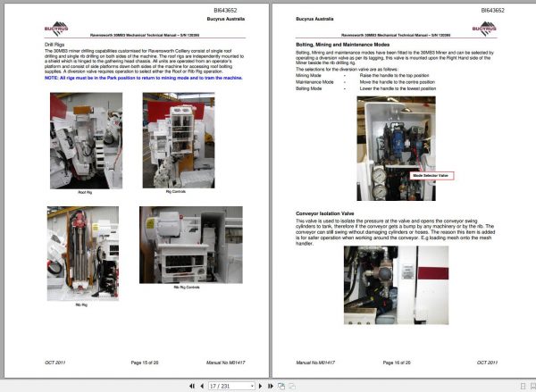Click the Rig Controls photo
The height and width of the screenshot is (392, 536).
[x=179, y=140]
